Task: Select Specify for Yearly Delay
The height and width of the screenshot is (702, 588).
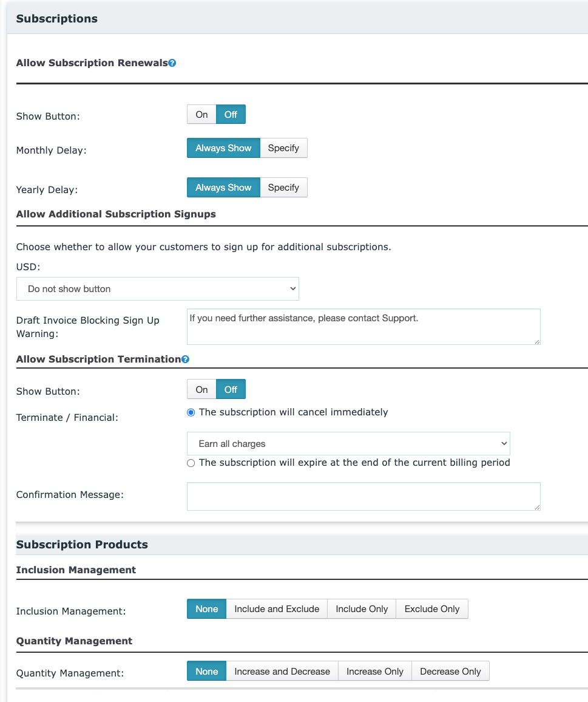Action: tap(284, 188)
